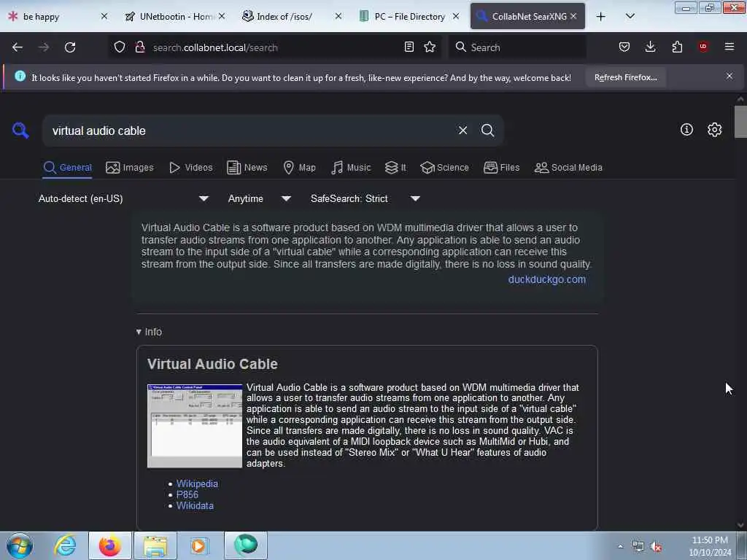
Task: Close the CollabNet SearXNG tab
Action: [573, 16]
